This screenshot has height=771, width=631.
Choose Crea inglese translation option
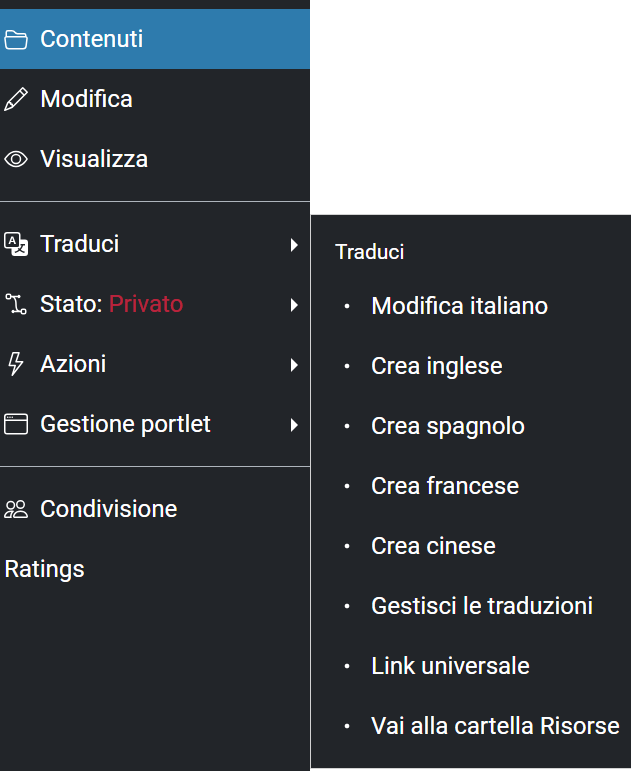[x=436, y=366]
